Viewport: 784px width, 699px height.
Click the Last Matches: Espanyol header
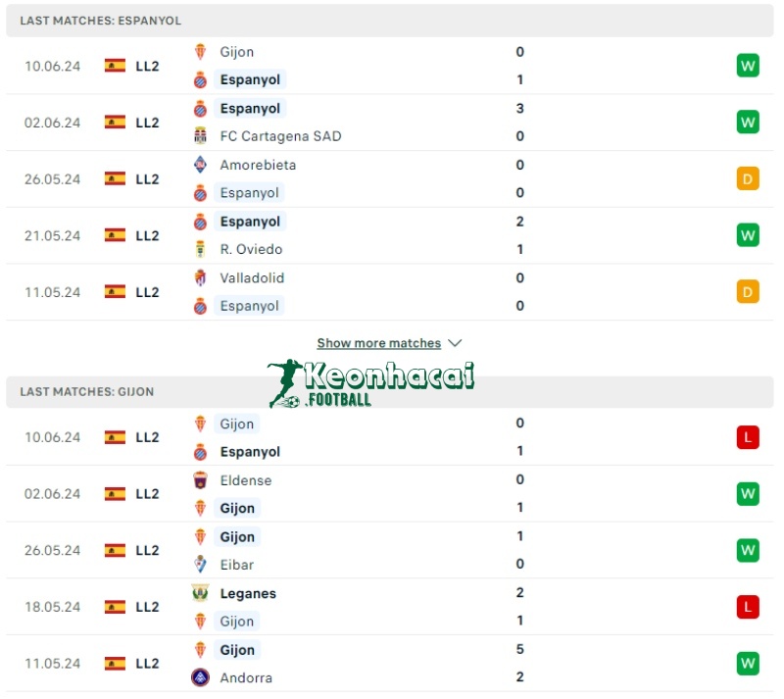click(x=101, y=21)
